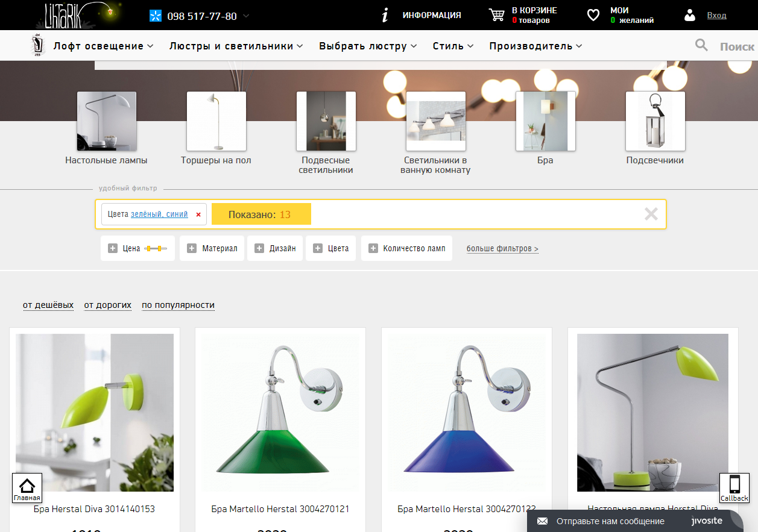The width and height of the screenshot is (758, 532).
Task: Click the больше фильтров link
Action: (x=502, y=248)
